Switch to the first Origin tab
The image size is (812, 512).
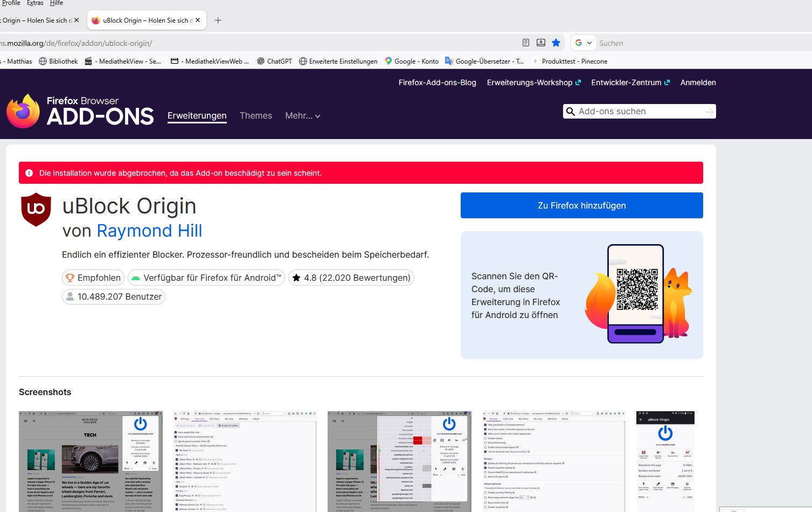tap(37, 20)
